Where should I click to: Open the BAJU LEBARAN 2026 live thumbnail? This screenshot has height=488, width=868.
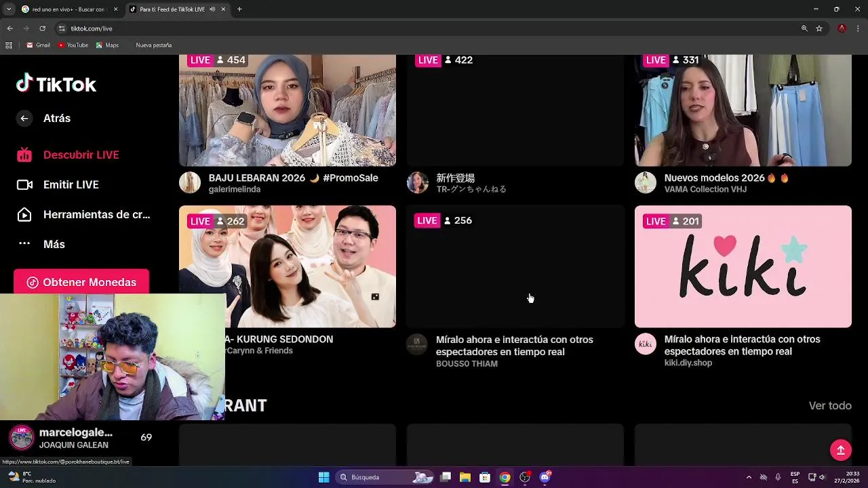[288, 110]
